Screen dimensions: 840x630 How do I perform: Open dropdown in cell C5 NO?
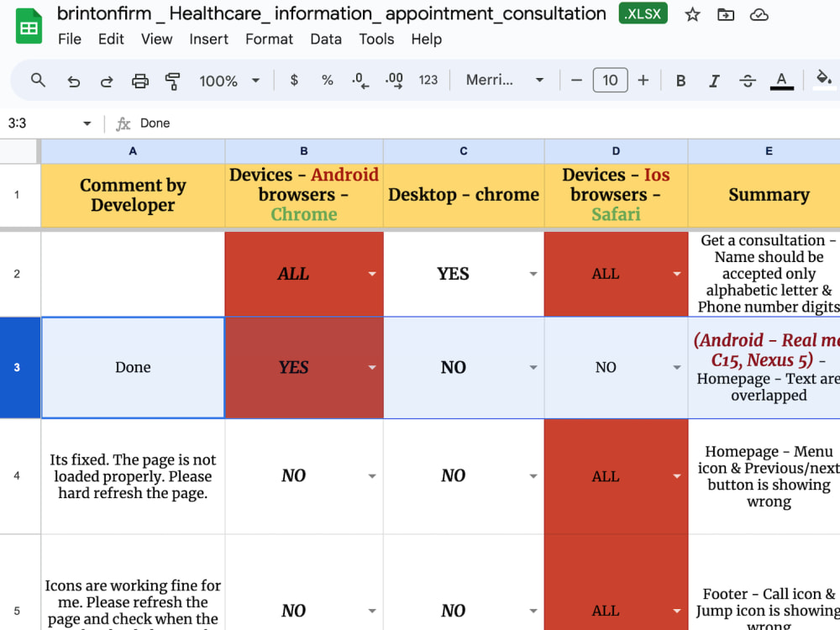[x=533, y=611]
